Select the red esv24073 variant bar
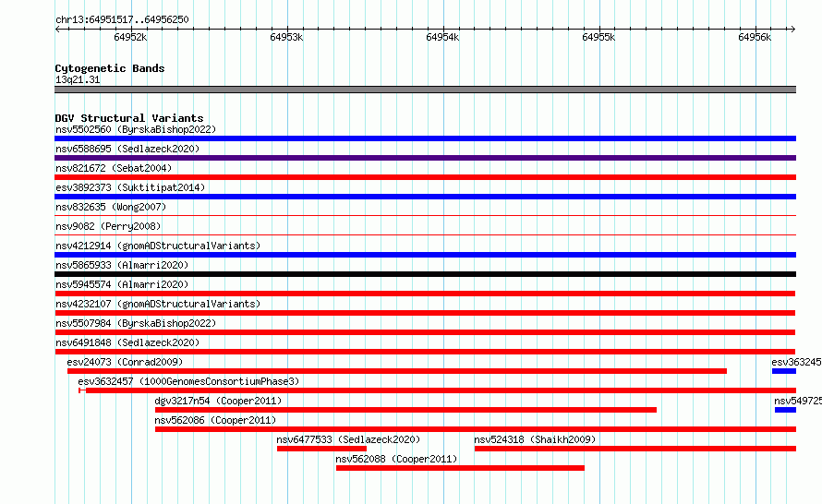822x504 pixels. pyautogui.click(x=397, y=371)
